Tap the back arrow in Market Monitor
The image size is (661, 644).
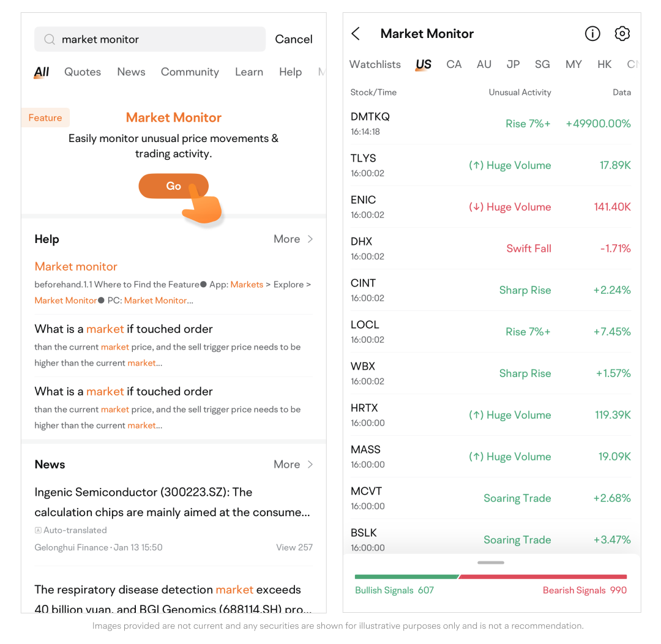[356, 34]
